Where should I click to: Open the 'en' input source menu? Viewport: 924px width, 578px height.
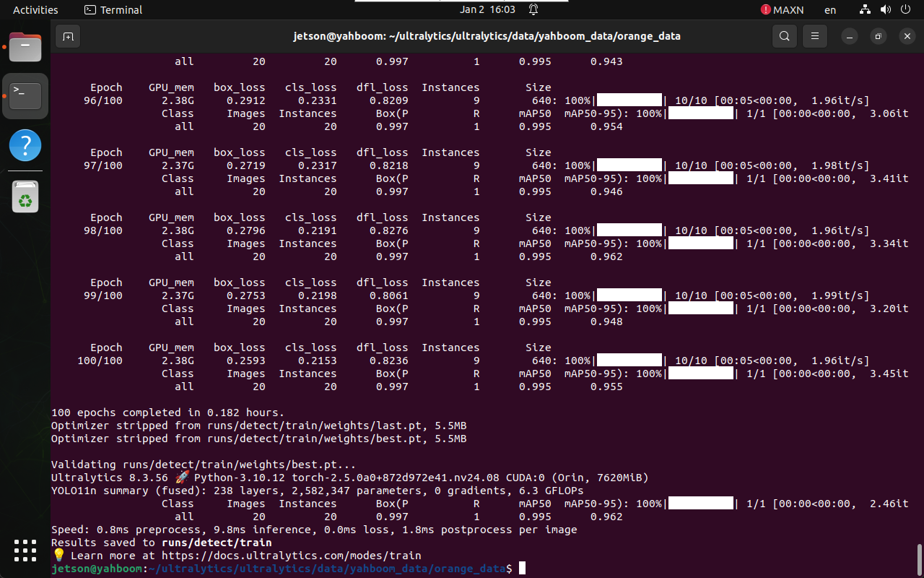(x=830, y=10)
